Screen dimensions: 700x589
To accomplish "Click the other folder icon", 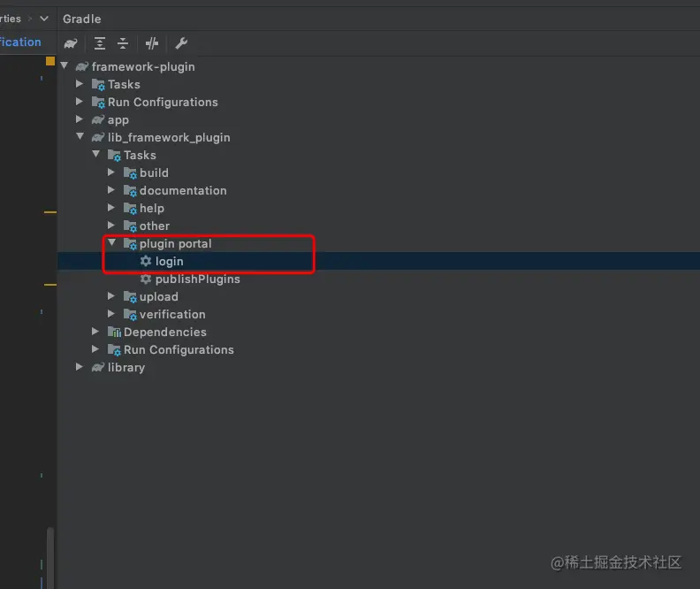I will tap(130, 226).
